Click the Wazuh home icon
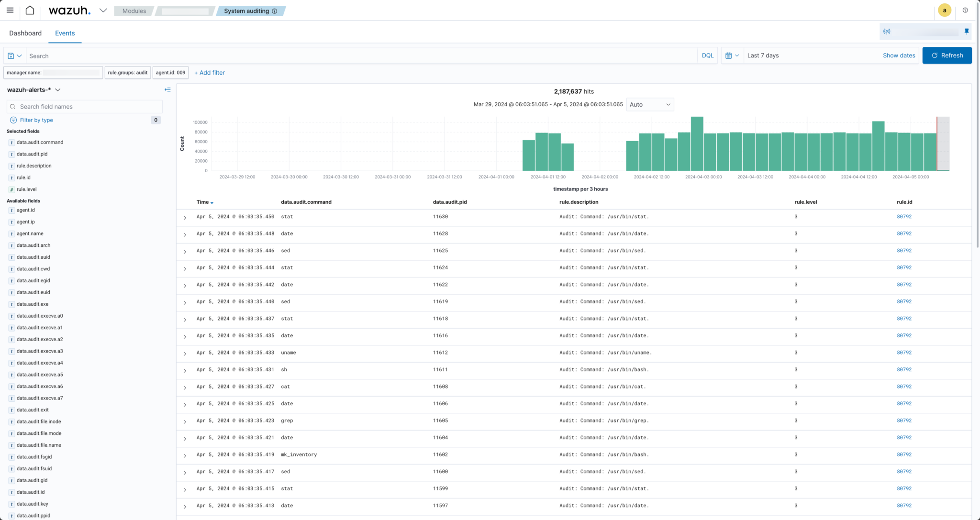 click(x=30, y=10)
